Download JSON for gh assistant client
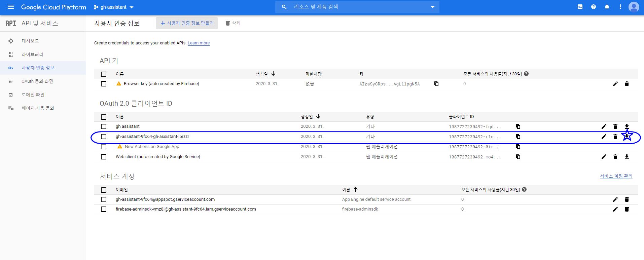 pyautogui.click(x=627, y=126)
